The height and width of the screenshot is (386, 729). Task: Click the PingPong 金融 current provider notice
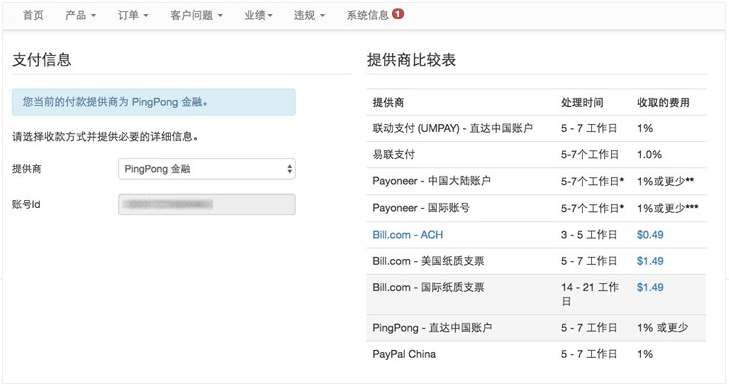153,102
